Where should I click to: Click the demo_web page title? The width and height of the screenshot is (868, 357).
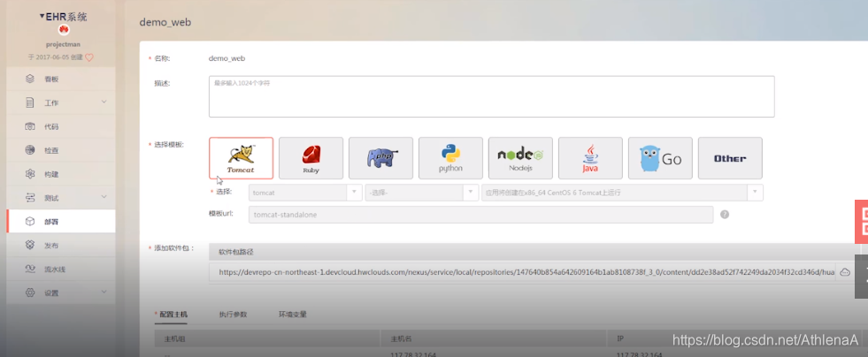(x=165, y=22)
